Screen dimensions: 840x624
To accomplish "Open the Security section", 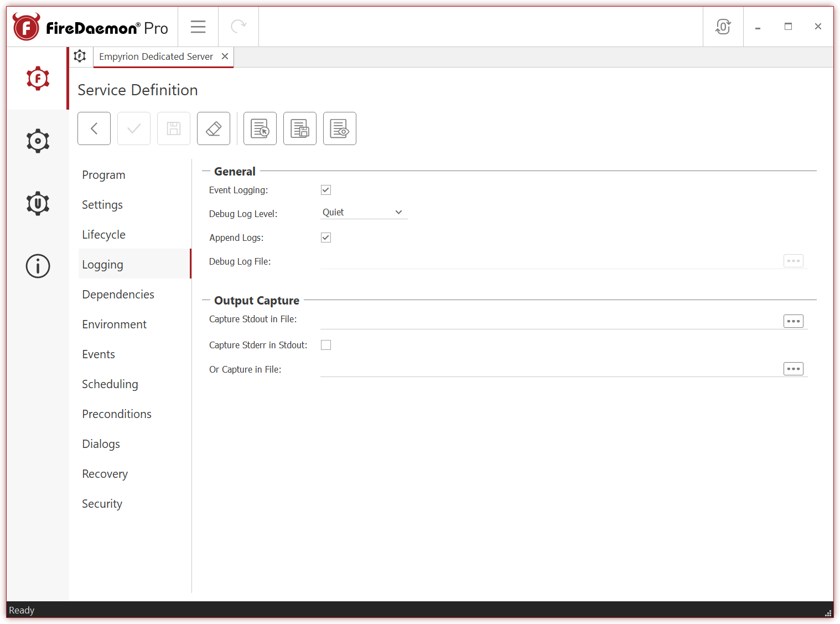I will pyautogui.click(x=134, y=504).
